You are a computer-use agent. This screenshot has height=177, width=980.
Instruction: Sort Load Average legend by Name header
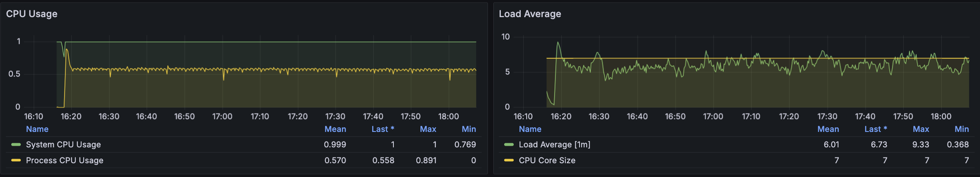pos(530,129)
